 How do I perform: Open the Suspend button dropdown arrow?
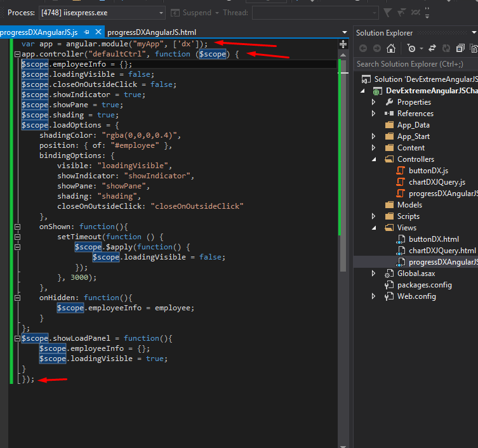217,13
